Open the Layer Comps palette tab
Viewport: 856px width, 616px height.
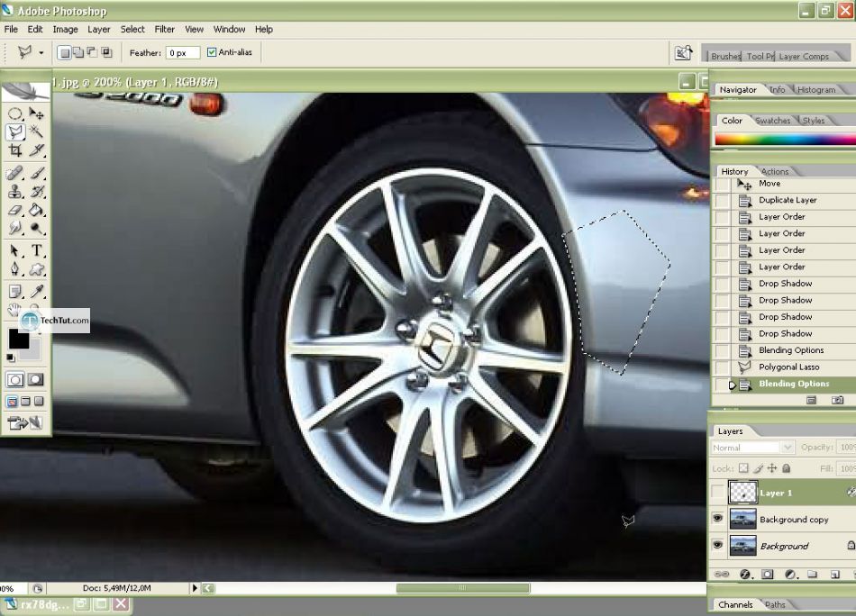[804, 56]
